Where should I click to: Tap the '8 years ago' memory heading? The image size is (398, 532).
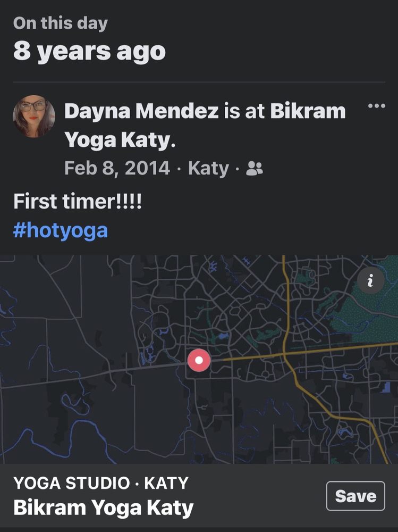click(x=89, y=52)
